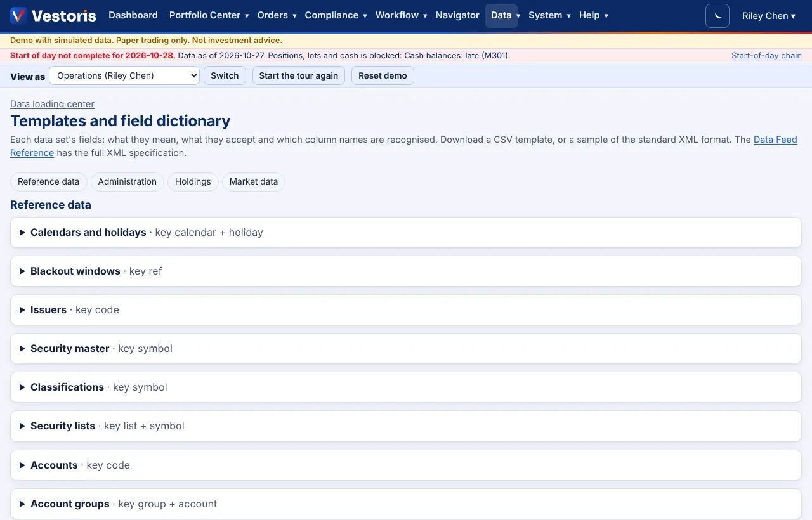Open the Orders menu
The height and width of the screenshot is (520, 812).
pos(277,15)
